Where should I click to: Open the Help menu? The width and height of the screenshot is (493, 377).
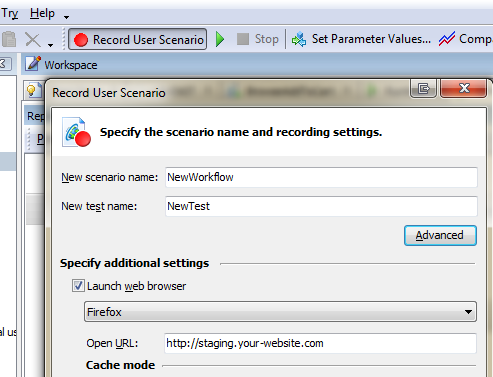coord(42,13)
